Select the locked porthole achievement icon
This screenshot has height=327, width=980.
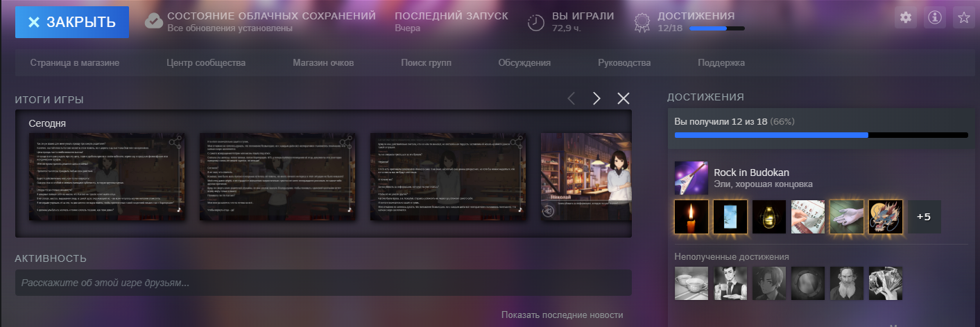tap(808, 283)
